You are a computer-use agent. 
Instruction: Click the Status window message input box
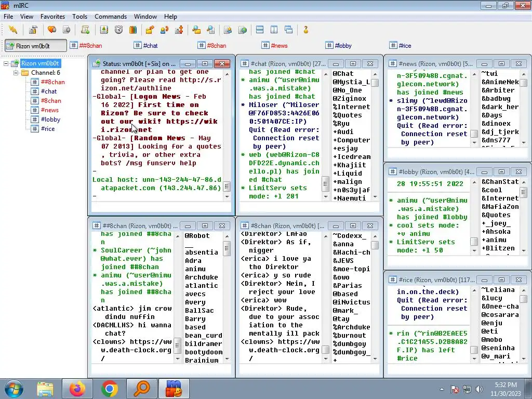pyautogui.click(x=161, y=207)
